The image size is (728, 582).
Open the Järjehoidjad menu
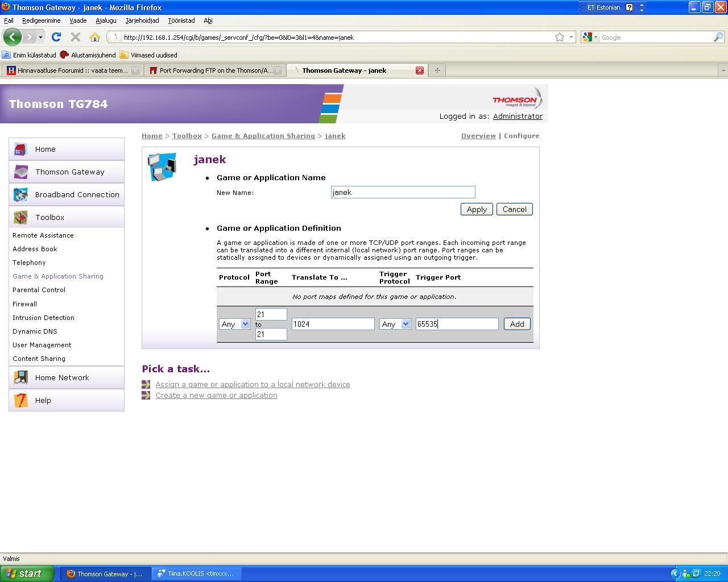142,20
